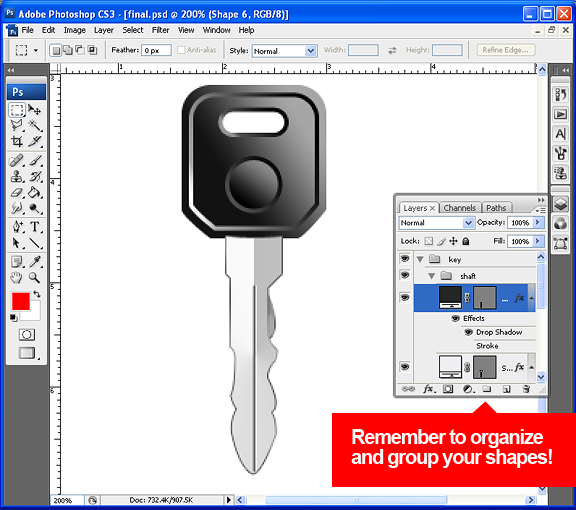Add a layer mask
This screenshot has width=576, height=510.
click(448, 389)
